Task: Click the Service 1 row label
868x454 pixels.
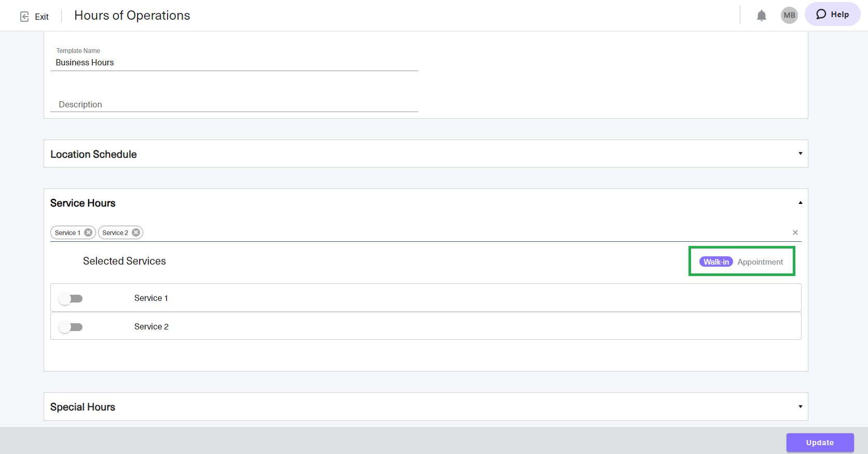Action: 151,298
